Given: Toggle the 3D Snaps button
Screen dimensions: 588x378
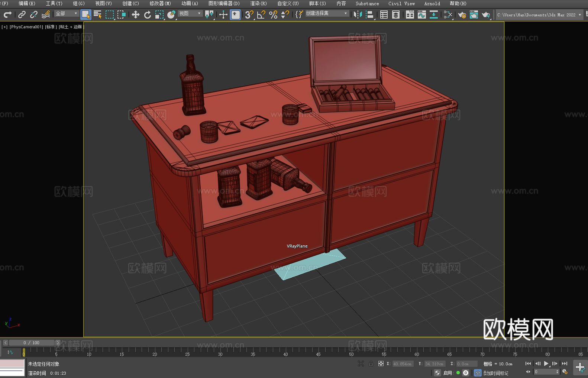Looking at the screenshot, I should point(249,14).
